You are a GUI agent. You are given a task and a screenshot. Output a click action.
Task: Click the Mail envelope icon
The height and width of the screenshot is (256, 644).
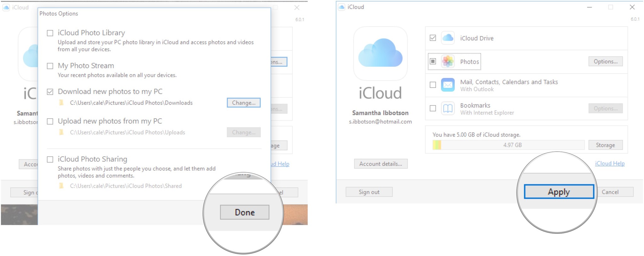click(448, 85)
